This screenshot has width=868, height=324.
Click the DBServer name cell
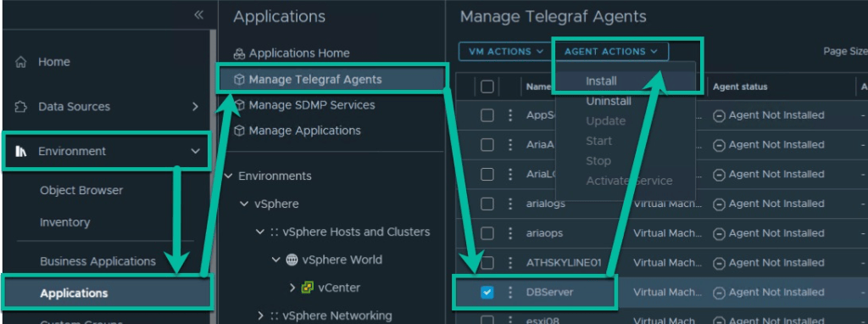(x=549, y=293)
